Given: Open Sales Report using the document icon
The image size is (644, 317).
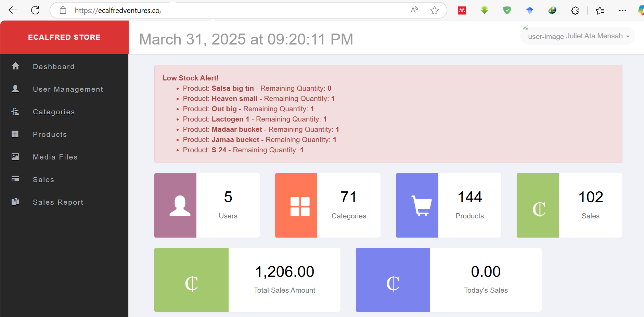Looking at the screenshot, I should [x=15, y=202].
